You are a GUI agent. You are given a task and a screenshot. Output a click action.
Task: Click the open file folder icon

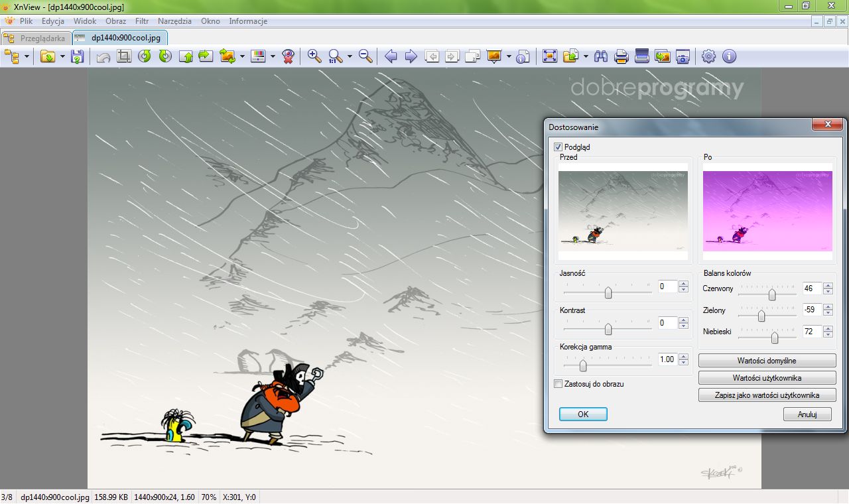click(48, 56)
